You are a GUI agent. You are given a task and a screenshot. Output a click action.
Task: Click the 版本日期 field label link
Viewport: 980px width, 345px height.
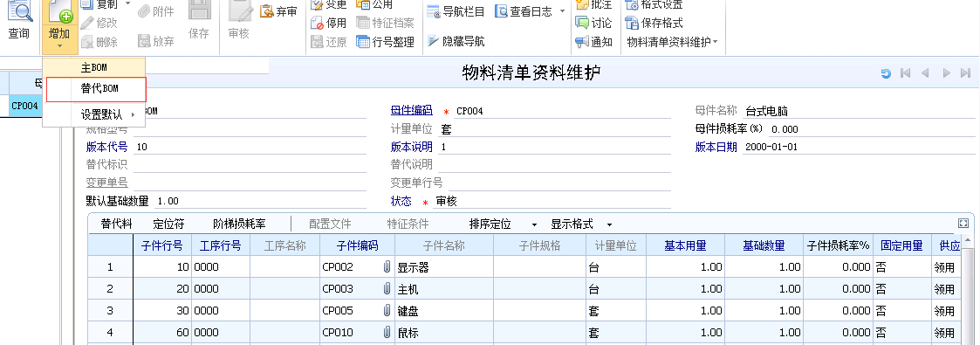point(716,147)
